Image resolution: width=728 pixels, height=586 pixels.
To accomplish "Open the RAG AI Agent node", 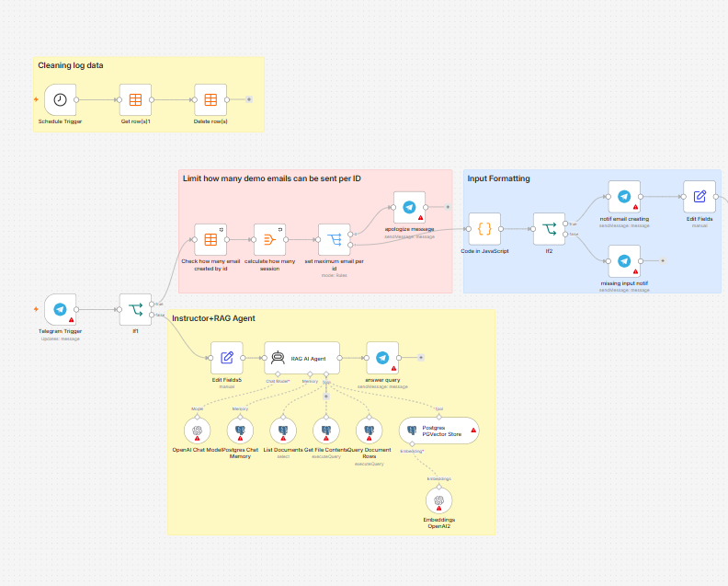I will pyautogui.click(x=301, y=358).
